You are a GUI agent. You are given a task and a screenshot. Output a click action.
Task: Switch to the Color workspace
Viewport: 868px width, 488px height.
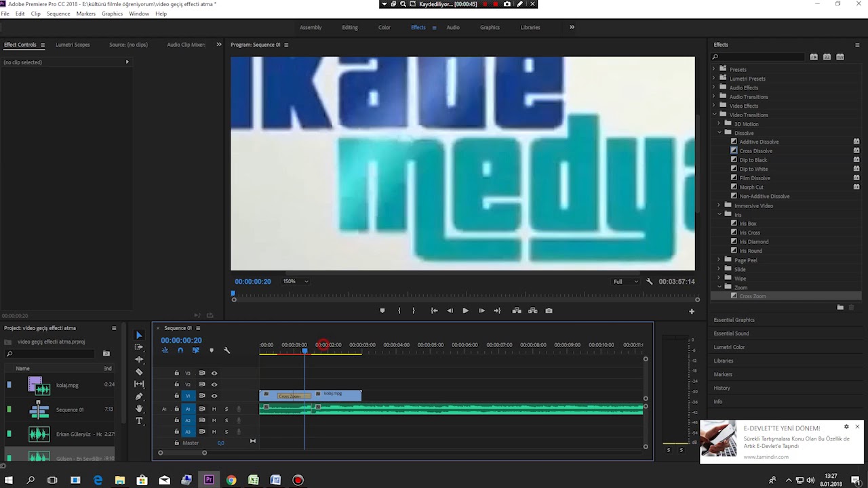pyautogui.click(x=384, y=27)
